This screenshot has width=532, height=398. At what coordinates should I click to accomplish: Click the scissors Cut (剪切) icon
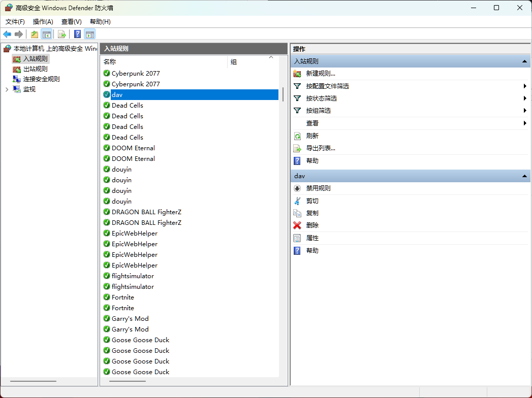click(297, 201)
